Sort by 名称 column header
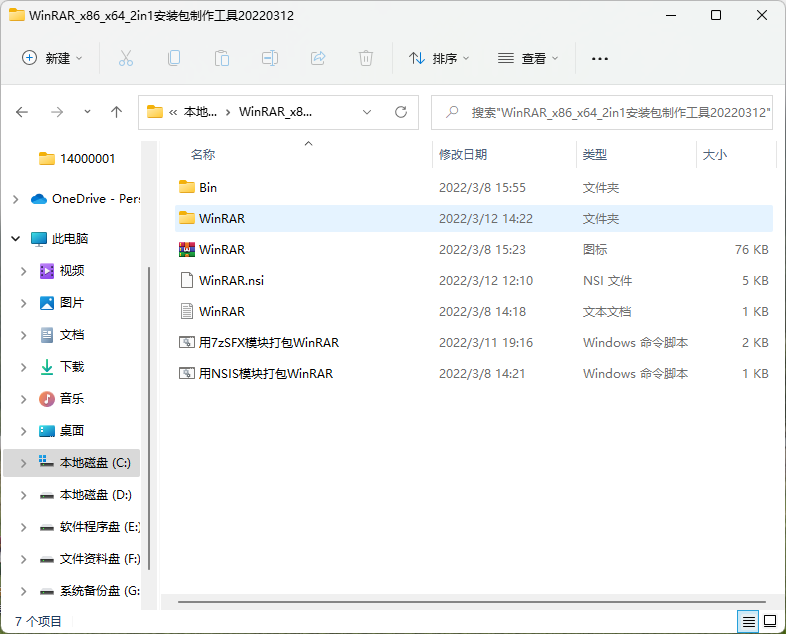This screenshot has width=786, height=634. (x=203, y=154)
